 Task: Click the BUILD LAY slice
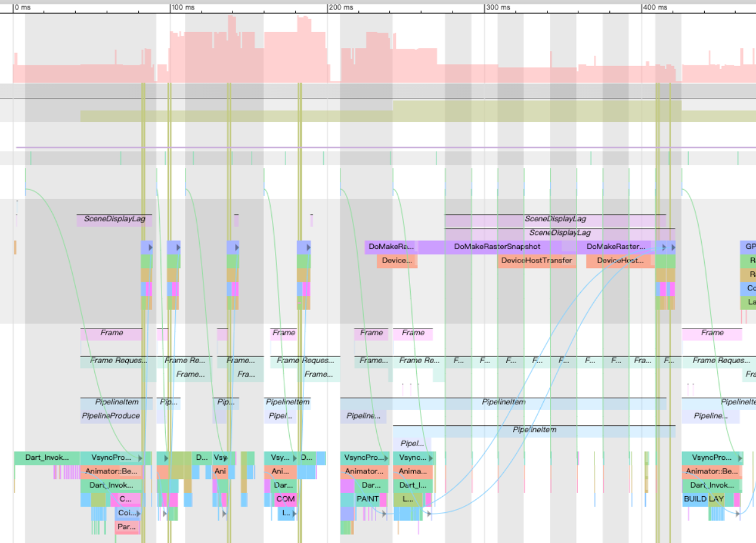click(x=700, y=499)
